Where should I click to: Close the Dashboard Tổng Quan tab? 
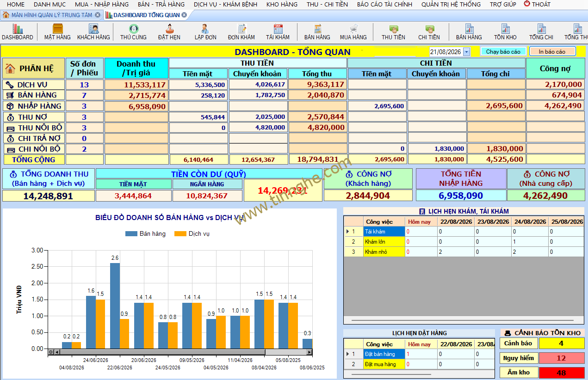point(184,15)
